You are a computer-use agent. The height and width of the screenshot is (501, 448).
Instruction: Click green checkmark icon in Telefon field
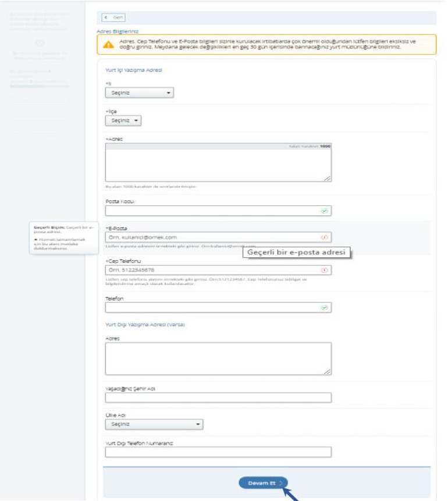click(x=325, y=307)
